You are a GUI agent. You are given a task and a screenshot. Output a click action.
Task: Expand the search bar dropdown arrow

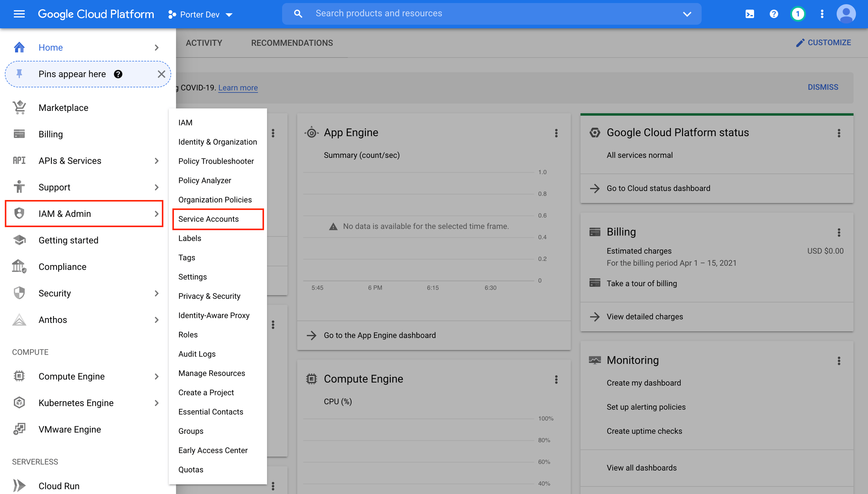click(x=687, y=14)
